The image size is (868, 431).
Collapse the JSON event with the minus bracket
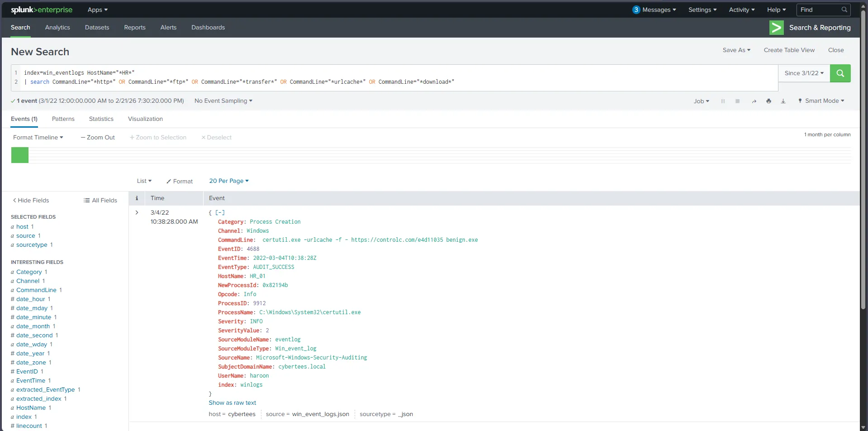220,212
